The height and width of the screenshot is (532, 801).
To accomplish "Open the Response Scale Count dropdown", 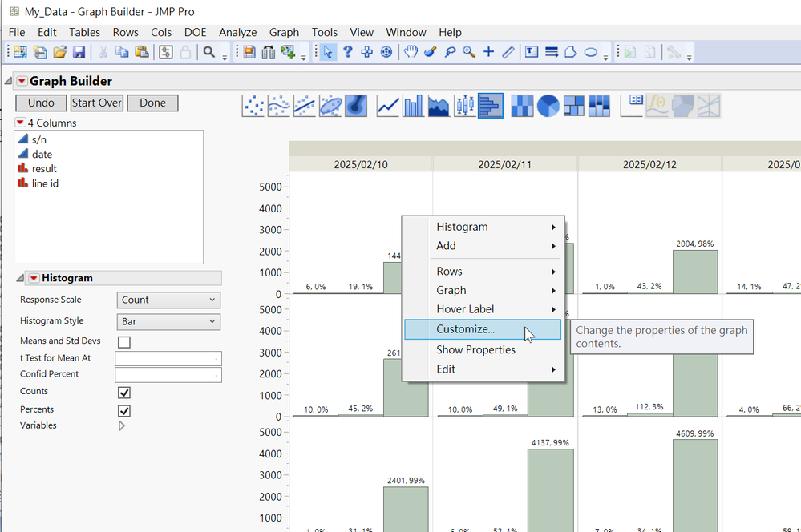I will 168,300.
